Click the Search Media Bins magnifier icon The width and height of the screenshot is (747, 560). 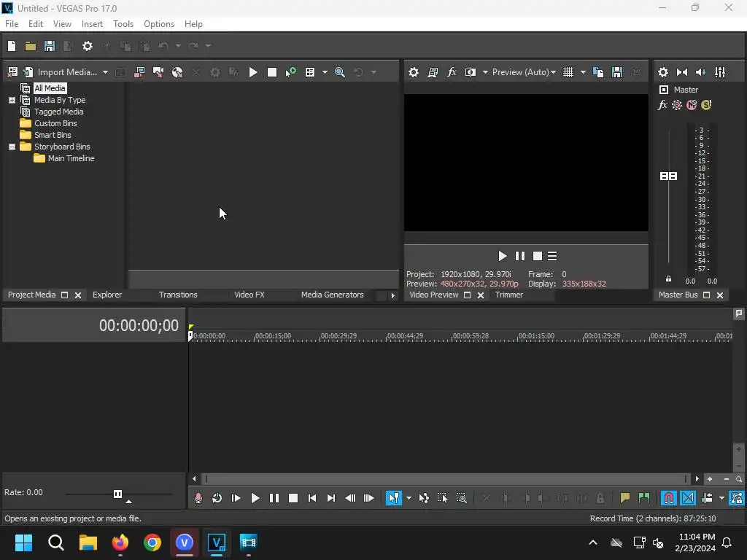tap(340, 72)
